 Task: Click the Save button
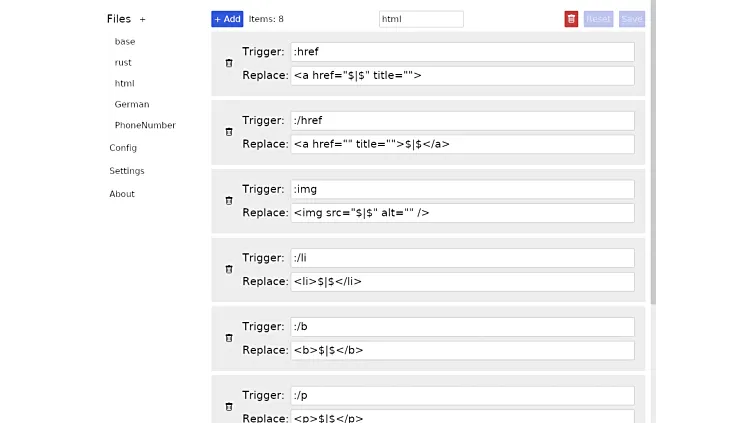point(632,19)
